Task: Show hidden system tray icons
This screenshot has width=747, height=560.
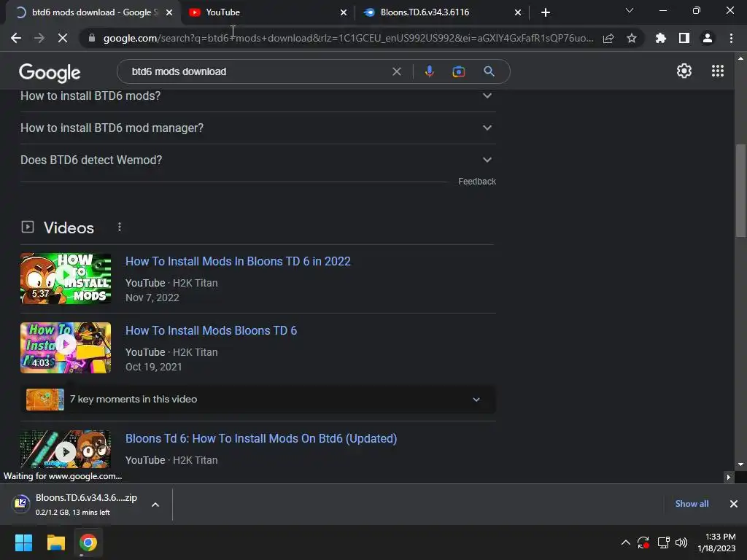Action: click(x=625, y=542)
